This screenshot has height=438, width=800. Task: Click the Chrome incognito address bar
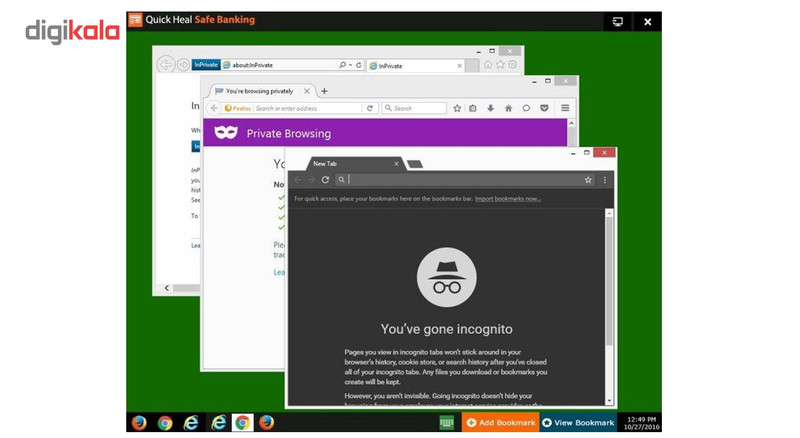click(x=464, y=180)
